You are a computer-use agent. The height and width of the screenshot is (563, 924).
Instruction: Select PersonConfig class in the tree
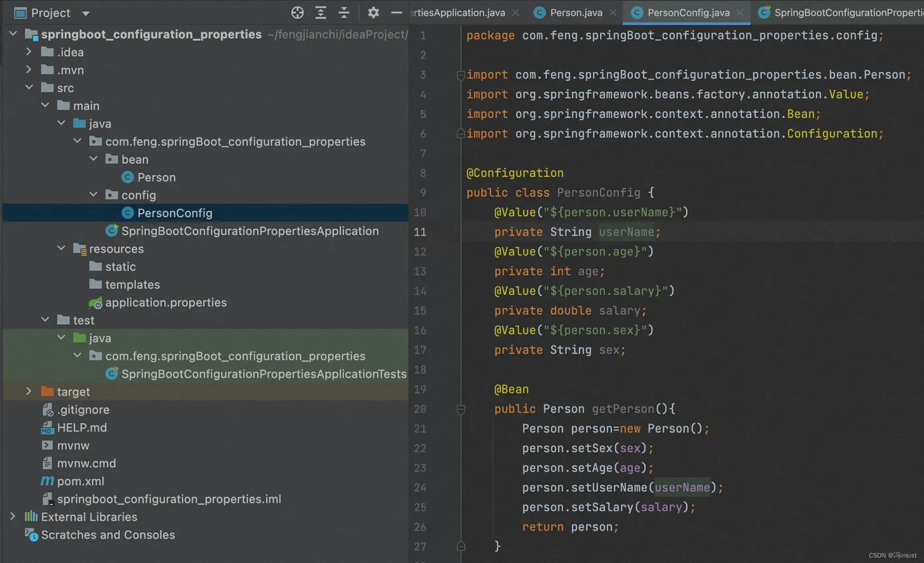click(175, 213)
